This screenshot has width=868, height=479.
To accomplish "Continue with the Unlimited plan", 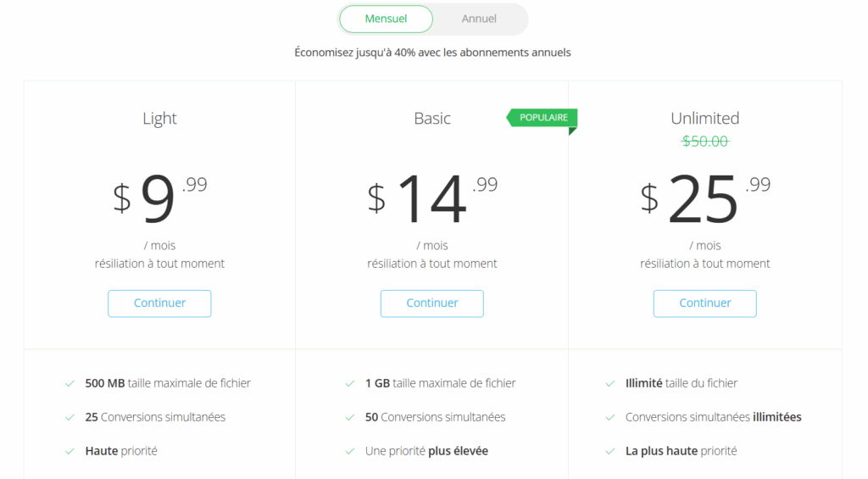I will point(704,304).
